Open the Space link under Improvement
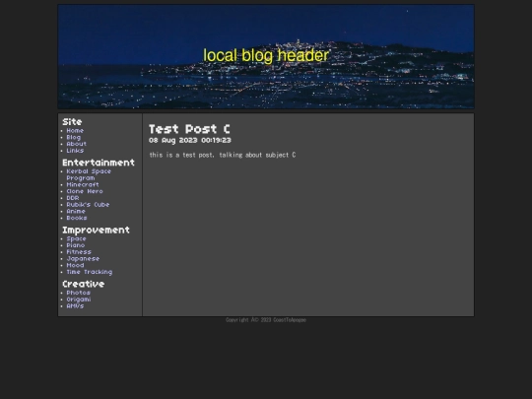 coord(76,238)
